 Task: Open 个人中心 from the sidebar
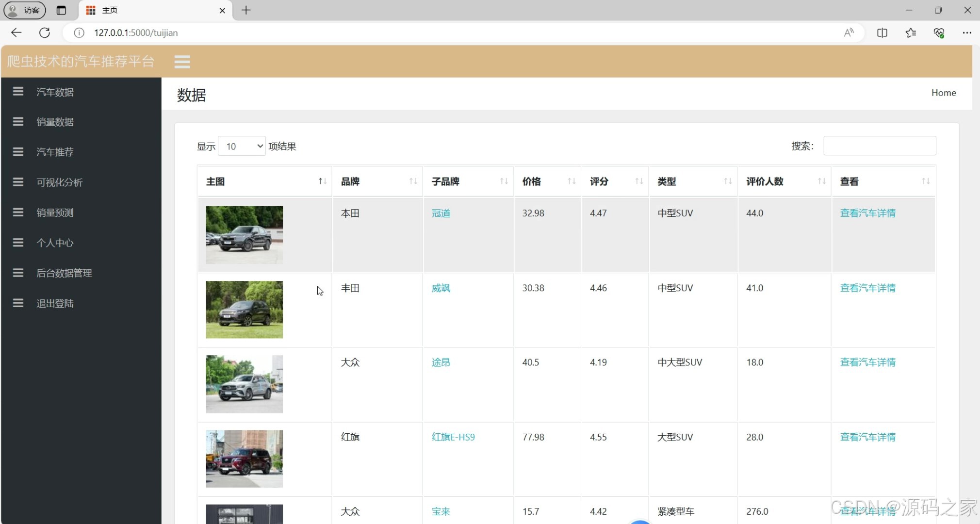tap(55, 243)
